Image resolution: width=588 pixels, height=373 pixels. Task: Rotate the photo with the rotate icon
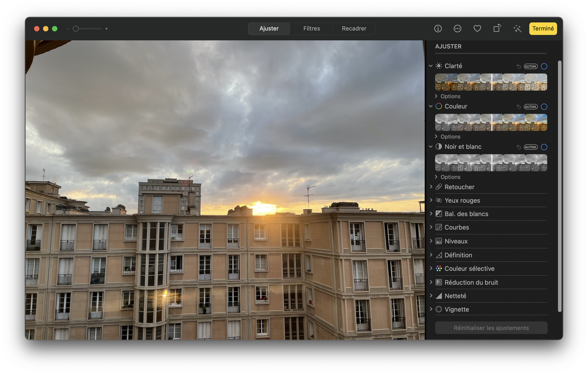pos(497,28)
